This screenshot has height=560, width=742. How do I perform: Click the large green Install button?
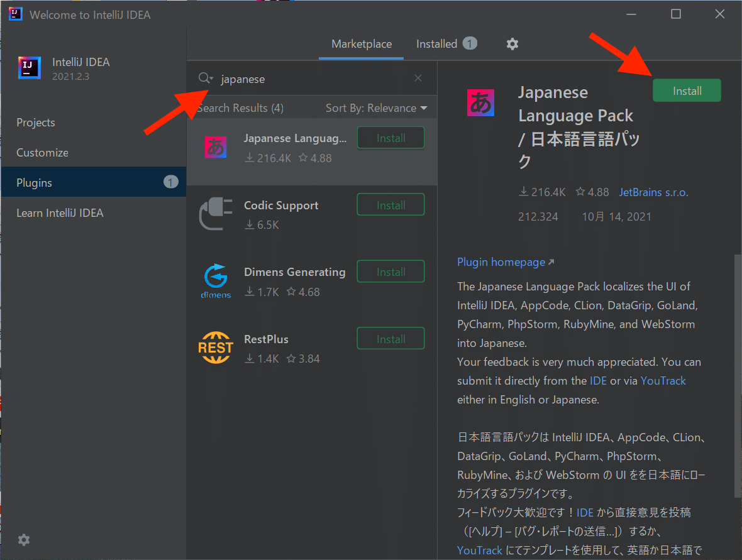687,91
